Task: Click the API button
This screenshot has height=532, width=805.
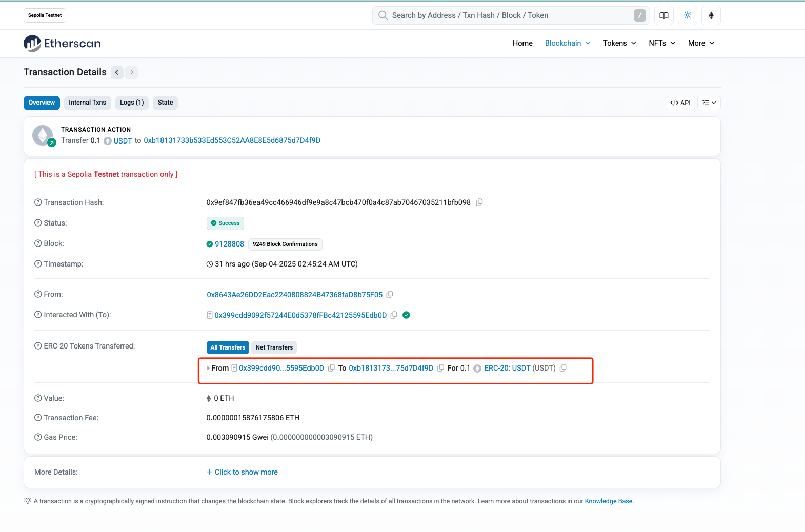Action: click(x=680, y=103)
